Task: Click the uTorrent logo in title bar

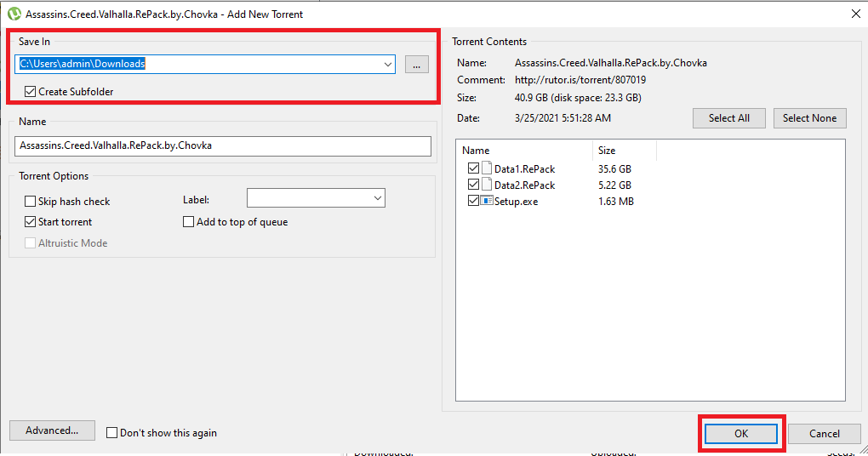Action: click(14, 14)
